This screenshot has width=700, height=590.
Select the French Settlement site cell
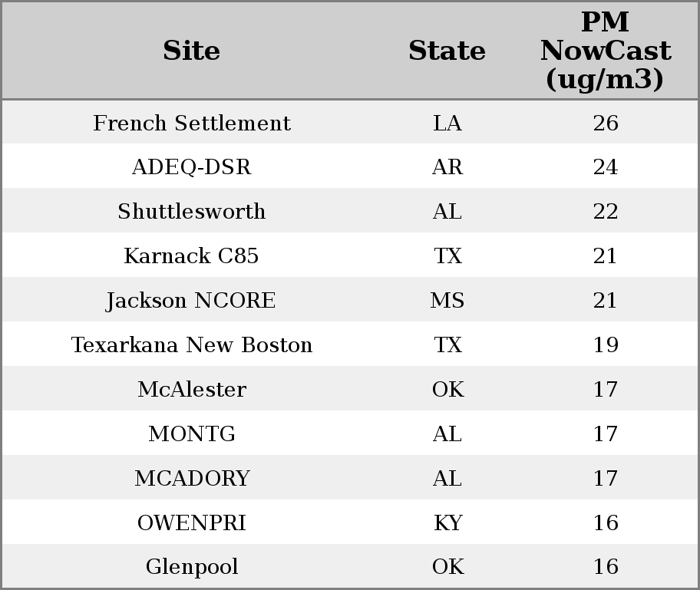point(192,123)
